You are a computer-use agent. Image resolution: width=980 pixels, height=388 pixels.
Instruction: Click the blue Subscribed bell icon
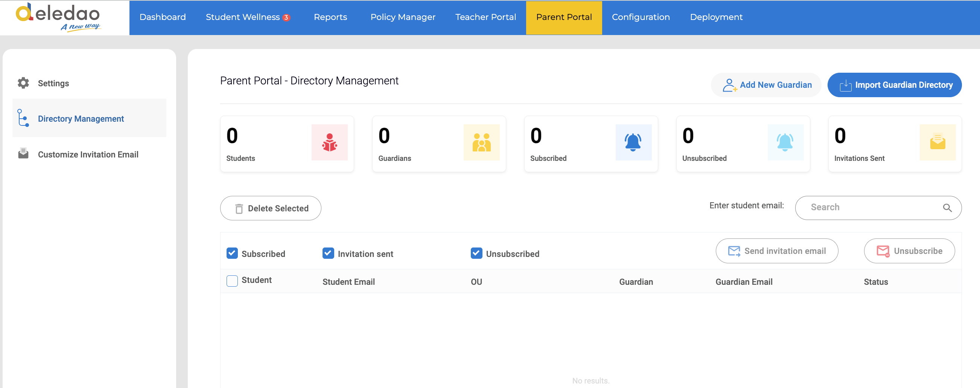tap(633, 142)
